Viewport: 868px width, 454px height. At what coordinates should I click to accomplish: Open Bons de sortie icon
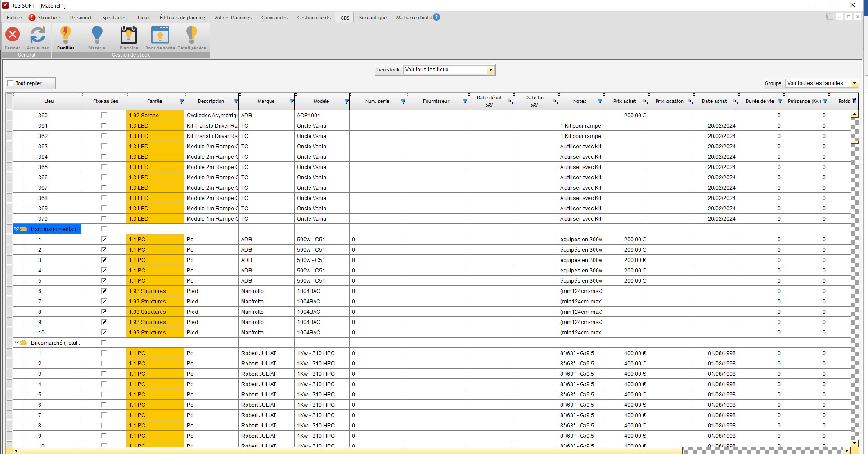pos(160,35)
